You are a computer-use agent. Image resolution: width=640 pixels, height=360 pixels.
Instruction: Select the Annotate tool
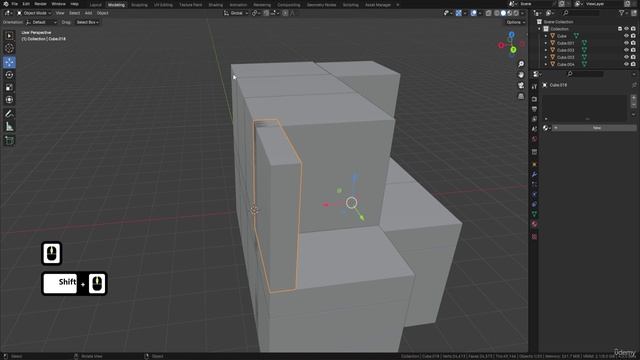9,114
